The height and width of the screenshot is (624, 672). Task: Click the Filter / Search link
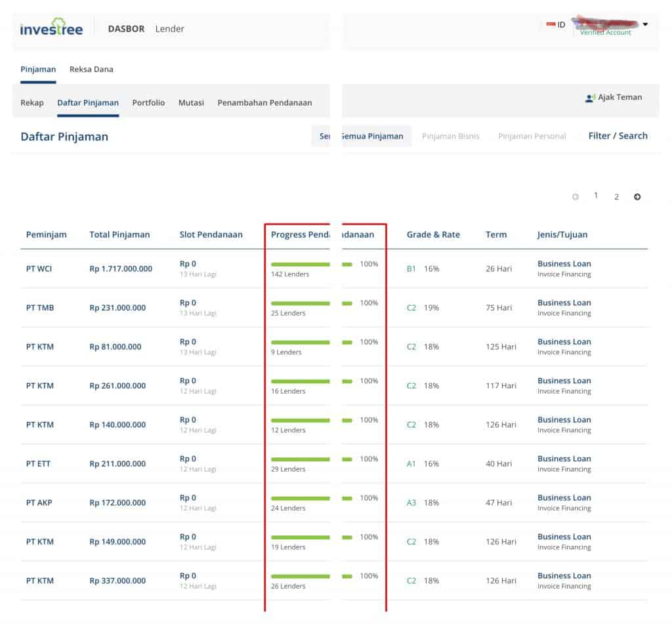[x=618, y=135]
